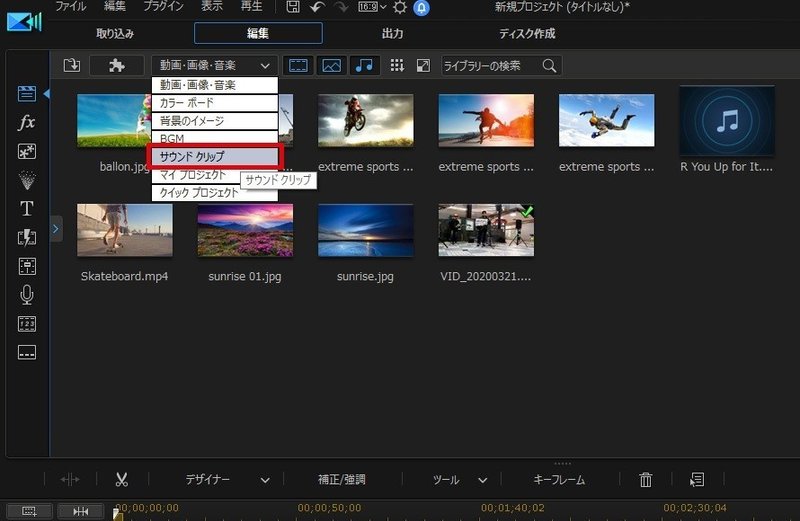The width and height of the screenshot is (800, 521).
Task: Select the VID_20200321 video thumbnail
Action: (486, 230)
